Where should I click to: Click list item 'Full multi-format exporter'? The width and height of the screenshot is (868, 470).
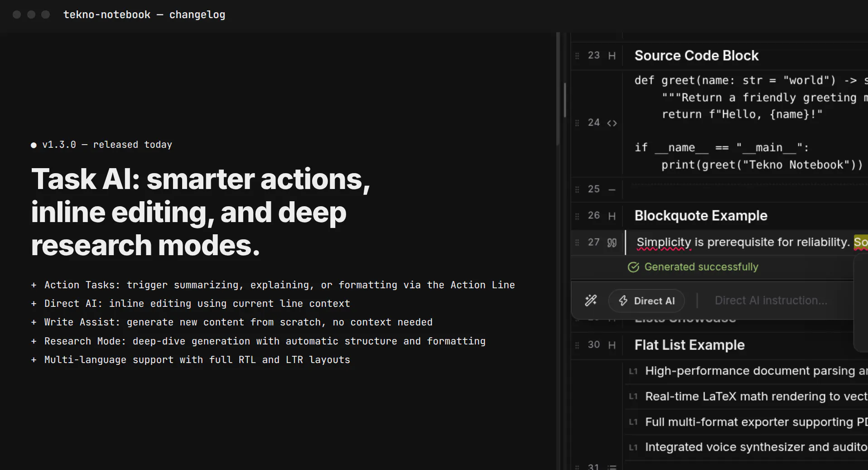point(757,422)
